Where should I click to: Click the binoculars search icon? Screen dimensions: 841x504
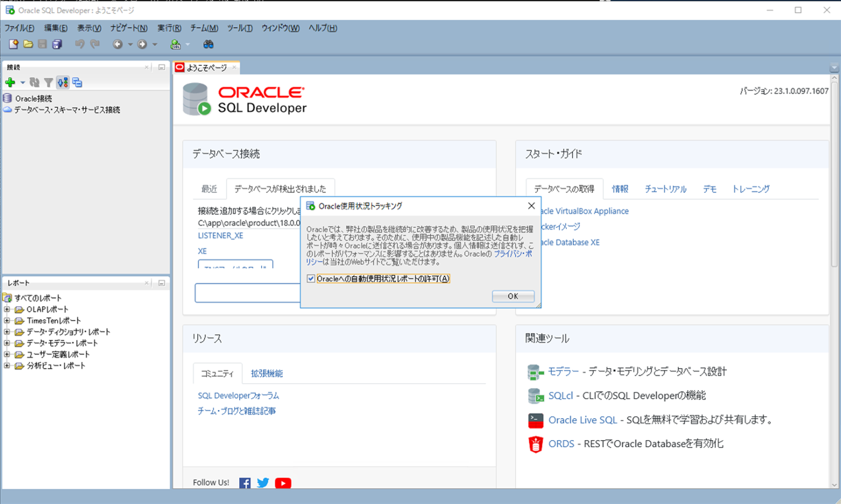click(208, 44)
